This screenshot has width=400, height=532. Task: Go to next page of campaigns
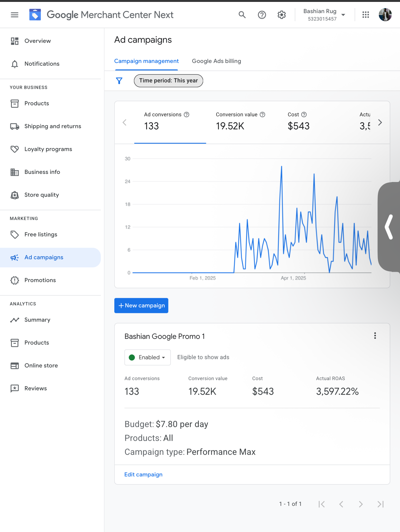pyautogui.click(x=361, y=504)
